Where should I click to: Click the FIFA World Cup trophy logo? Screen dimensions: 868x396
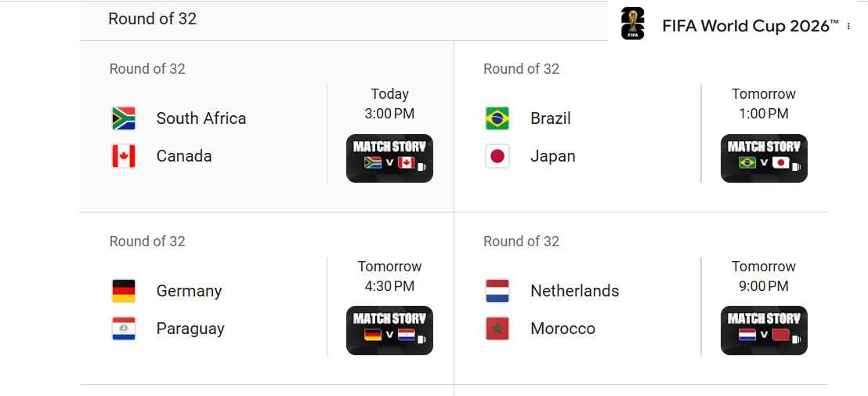tap(632, 24)
